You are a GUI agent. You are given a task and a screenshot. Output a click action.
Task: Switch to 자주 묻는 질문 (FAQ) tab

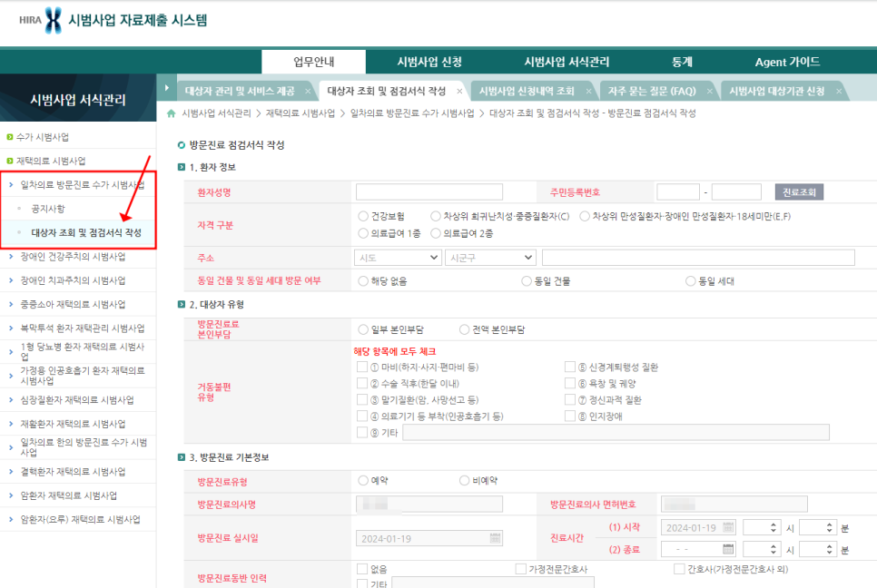point(652,91)
